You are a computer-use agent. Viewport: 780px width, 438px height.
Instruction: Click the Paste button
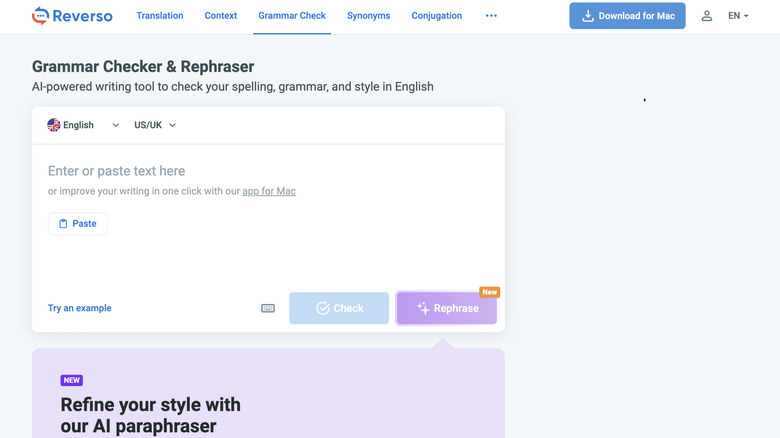[78, 223]
